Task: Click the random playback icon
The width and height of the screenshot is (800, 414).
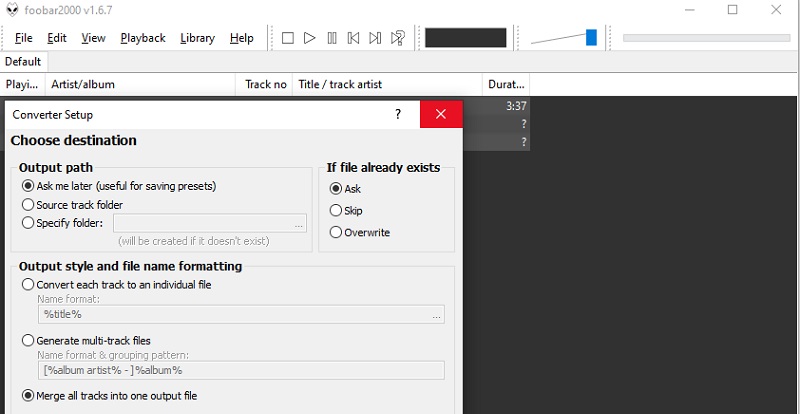Action: pyautogui.click(x=398, y=38)
